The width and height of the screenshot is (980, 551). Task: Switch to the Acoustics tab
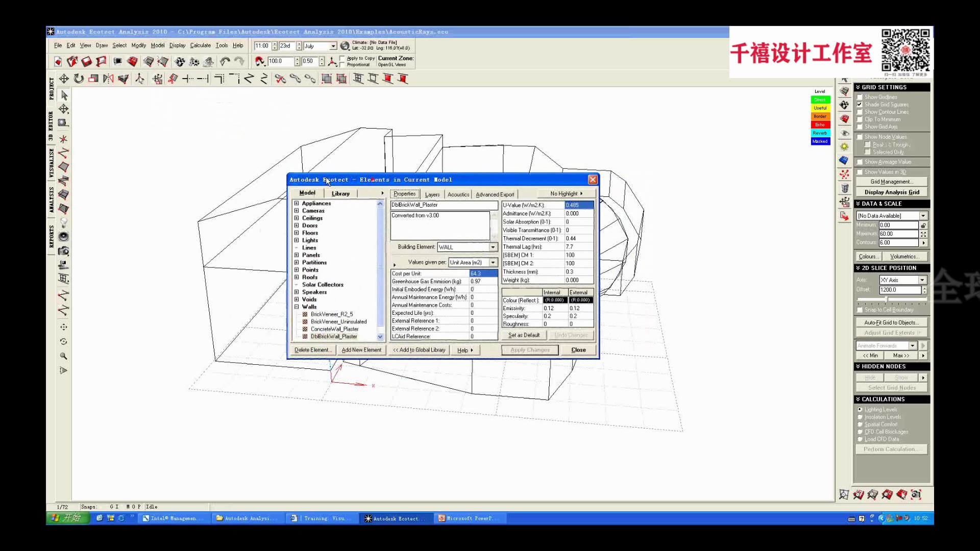pos(458,194)
